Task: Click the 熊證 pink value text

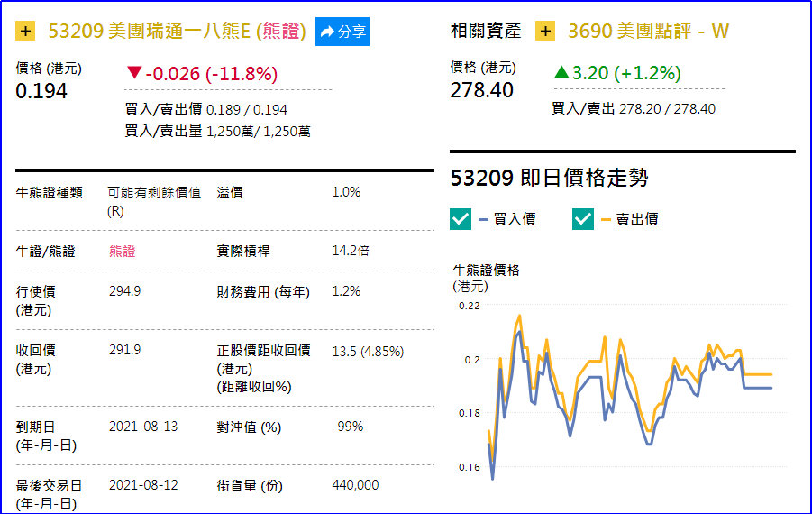Action: [x=123, y=252]
